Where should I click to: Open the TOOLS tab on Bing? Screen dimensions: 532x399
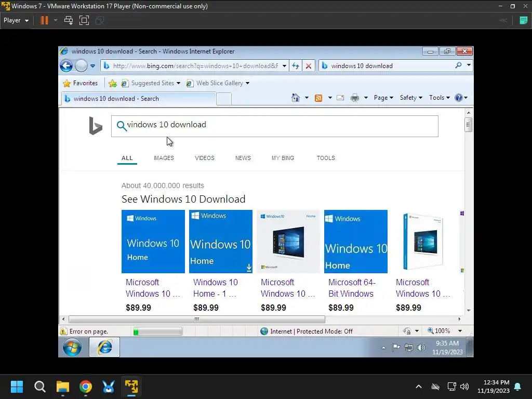326,158
